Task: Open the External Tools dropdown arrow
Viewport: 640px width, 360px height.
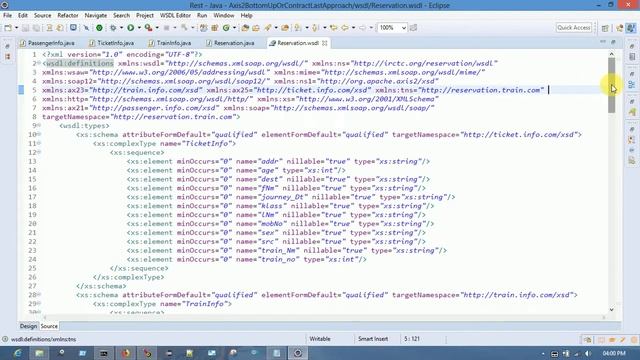Action: pos(157,28)
